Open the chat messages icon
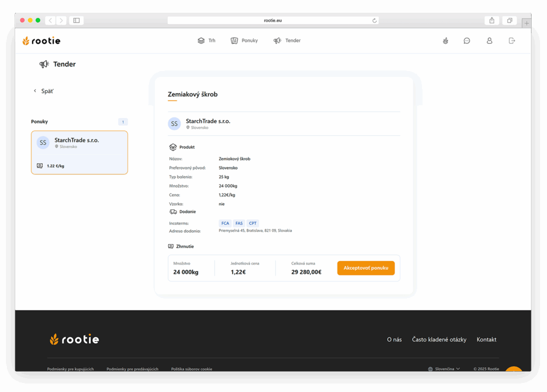The height and width of the screenshot is (392, 547). (467, 41)
